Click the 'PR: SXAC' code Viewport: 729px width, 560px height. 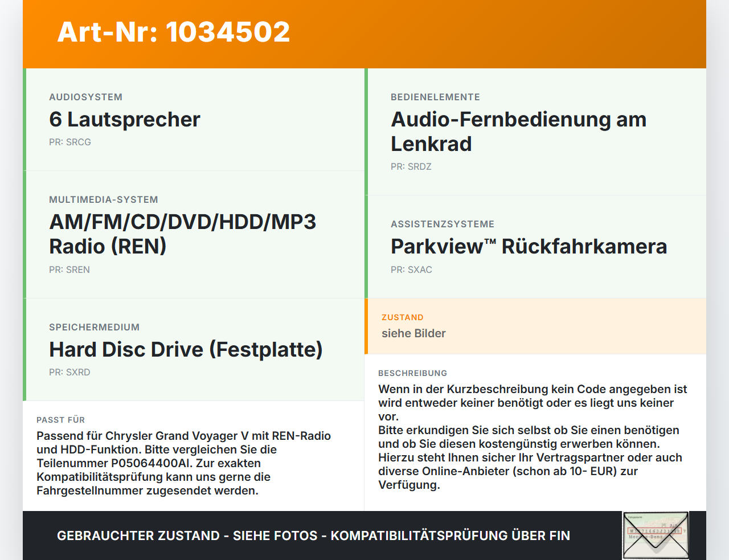point(411,269)
